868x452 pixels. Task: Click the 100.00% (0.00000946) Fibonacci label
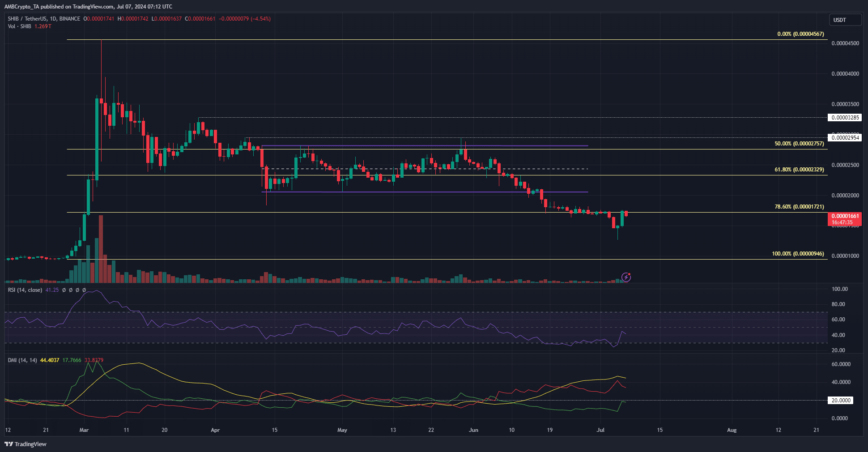click(x=798, y=254)
